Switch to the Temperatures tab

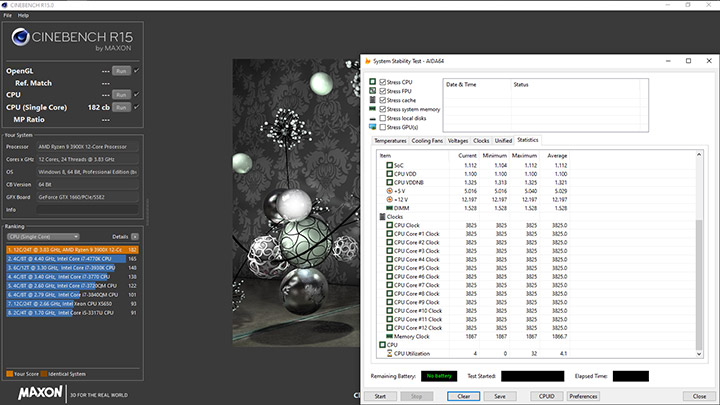[390, 141]
